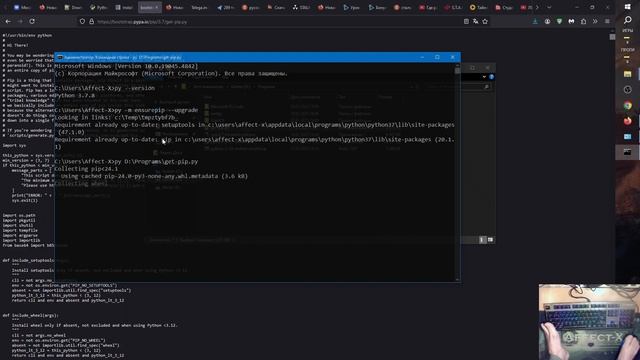The width and height of the screenshot is (640, 360).
Task: Open the tracking protection shield icon
Action: (x=82, y=22)
